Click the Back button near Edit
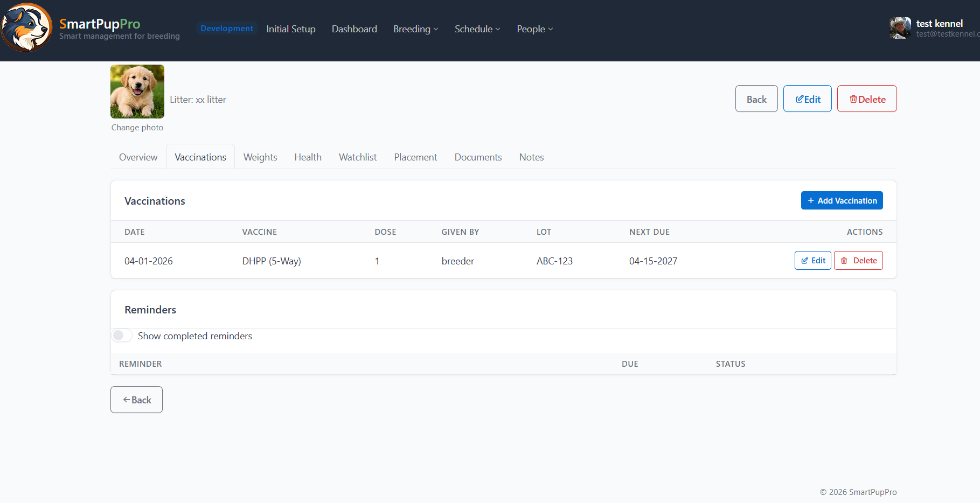Viewport: 980px width, 503px height. coord(756,99)
